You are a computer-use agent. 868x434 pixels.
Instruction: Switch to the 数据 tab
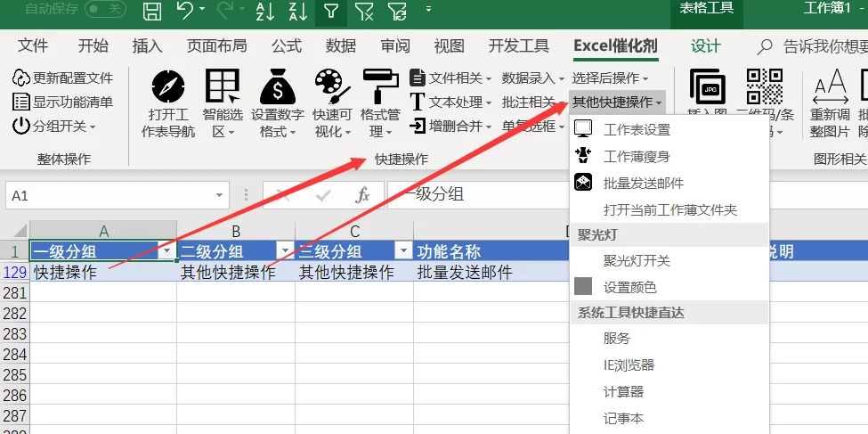[x=340, y=46]
